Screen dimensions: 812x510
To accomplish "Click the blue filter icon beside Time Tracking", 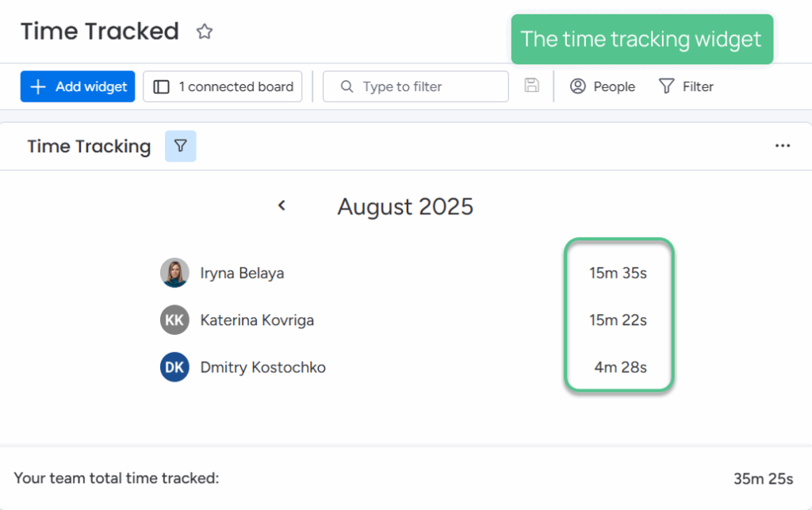I will pyautogui.click(x=180, y=146).
